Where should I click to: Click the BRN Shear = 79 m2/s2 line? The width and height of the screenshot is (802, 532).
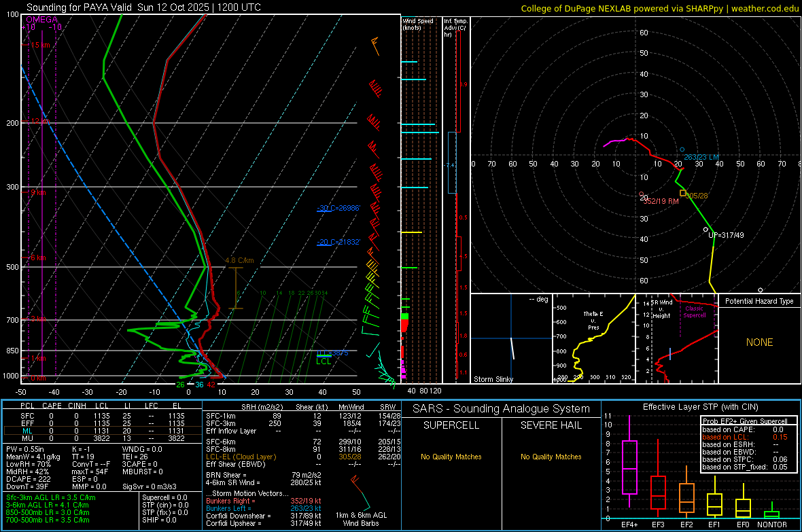(x=264, y=475)
